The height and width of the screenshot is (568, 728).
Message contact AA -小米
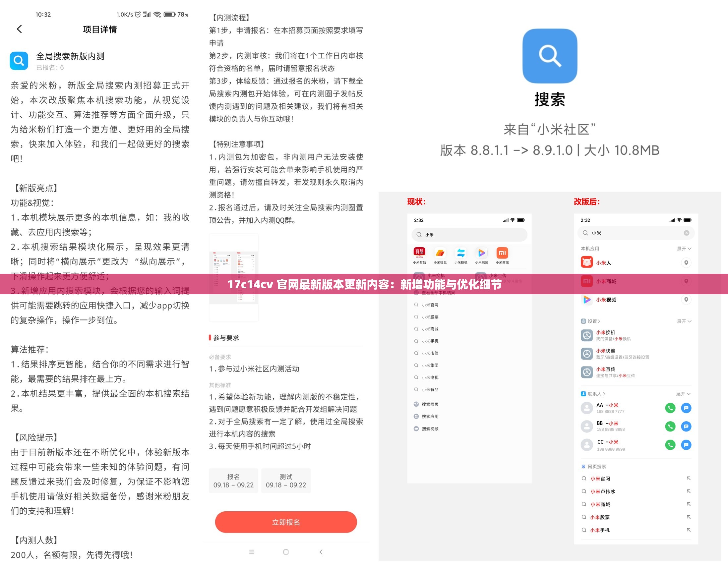[686, 408]
